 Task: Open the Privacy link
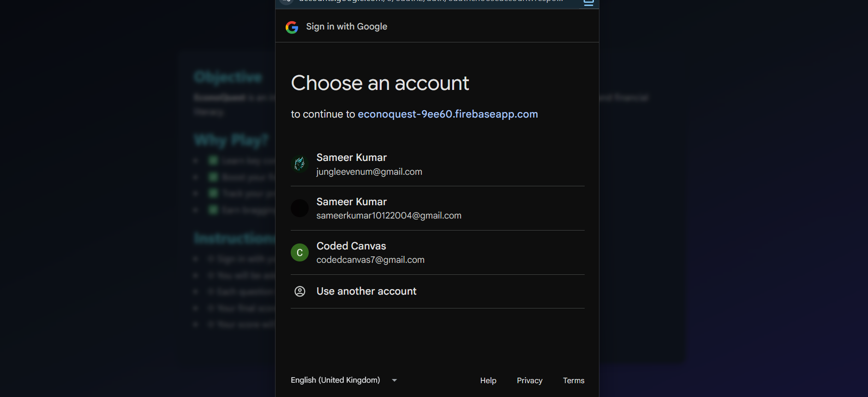pos(529,380)
